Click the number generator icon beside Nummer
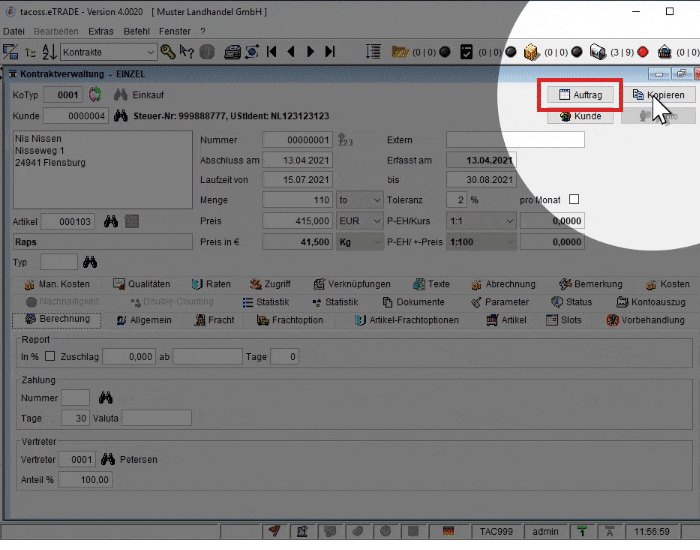Image resolution: width=700 pixels, height=550 pixels. click(345, 139)
